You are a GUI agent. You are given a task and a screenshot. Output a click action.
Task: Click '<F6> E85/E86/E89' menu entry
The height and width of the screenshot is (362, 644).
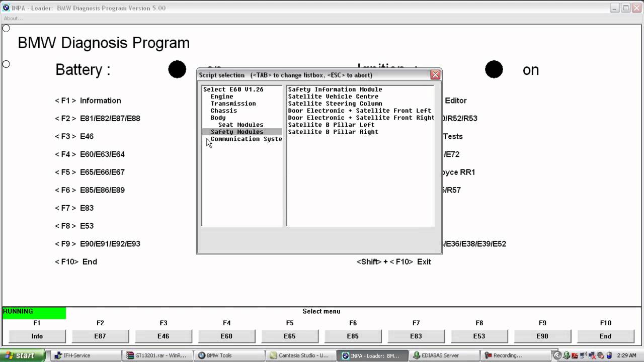coord(90,190)
